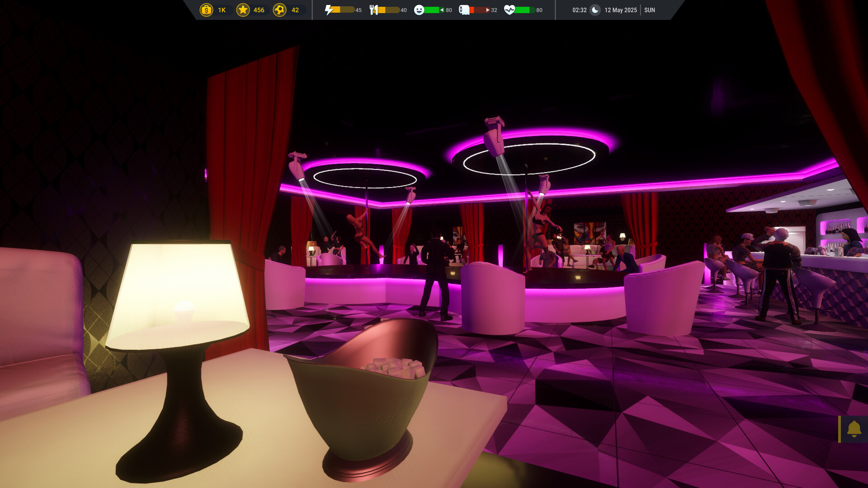Click the toilet paper bladder icon
Screen dimensions: 868x488
point(464,9)
